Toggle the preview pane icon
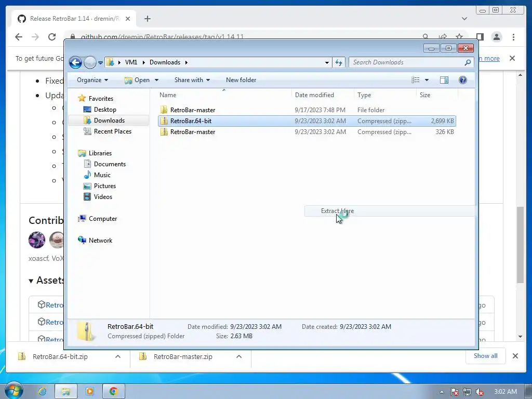Screen dimensions: 532x399 click(x=444, y=80)
